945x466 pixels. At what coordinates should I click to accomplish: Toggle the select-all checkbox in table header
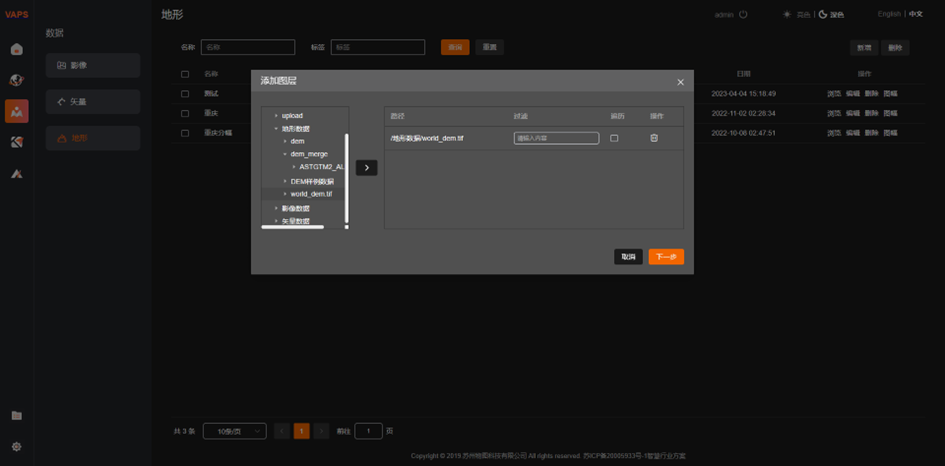(185, 74)
